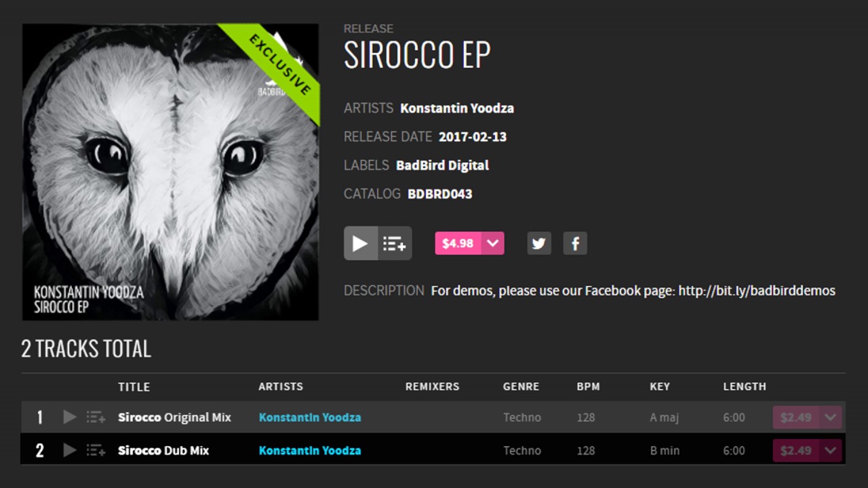Add the release to the queue
The image size is (868, 488).
pos(395,243)
